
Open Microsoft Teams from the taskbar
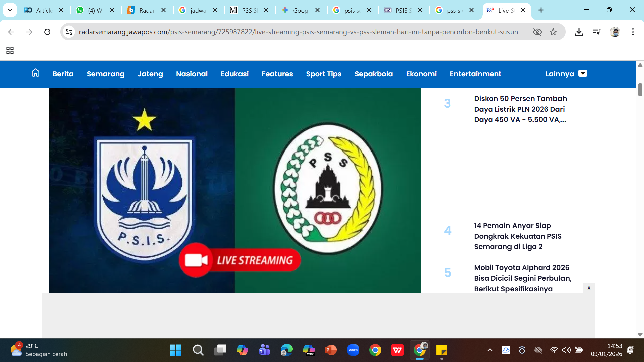(264, 350)
